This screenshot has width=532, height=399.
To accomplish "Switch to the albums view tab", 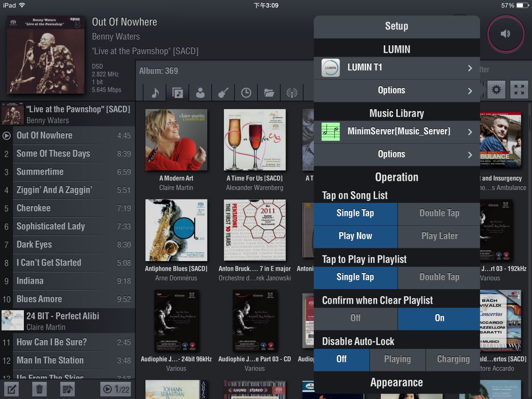I will [x=177, y=92].
